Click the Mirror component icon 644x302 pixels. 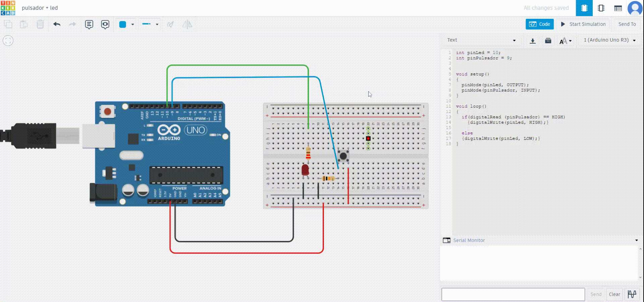click(187, 24)
